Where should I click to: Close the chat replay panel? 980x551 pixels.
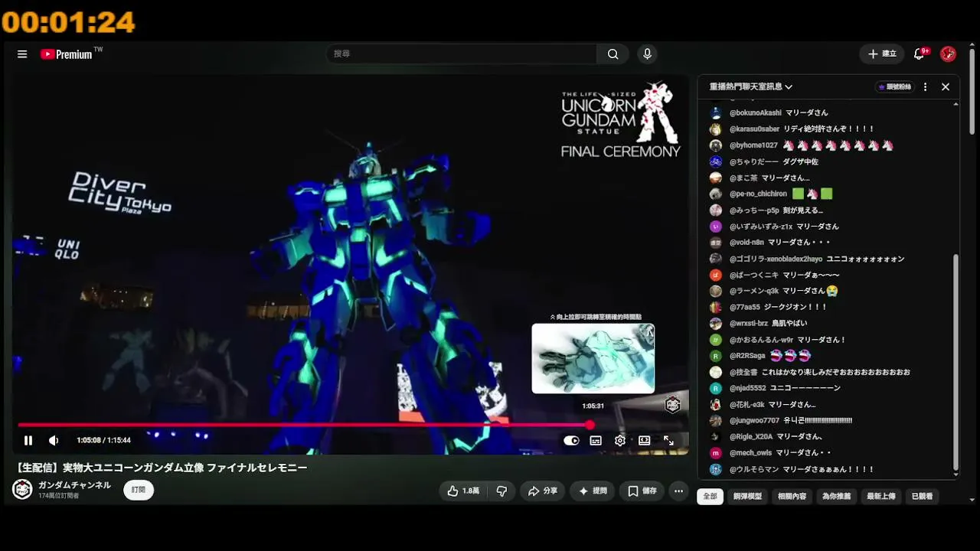point(946,87)
